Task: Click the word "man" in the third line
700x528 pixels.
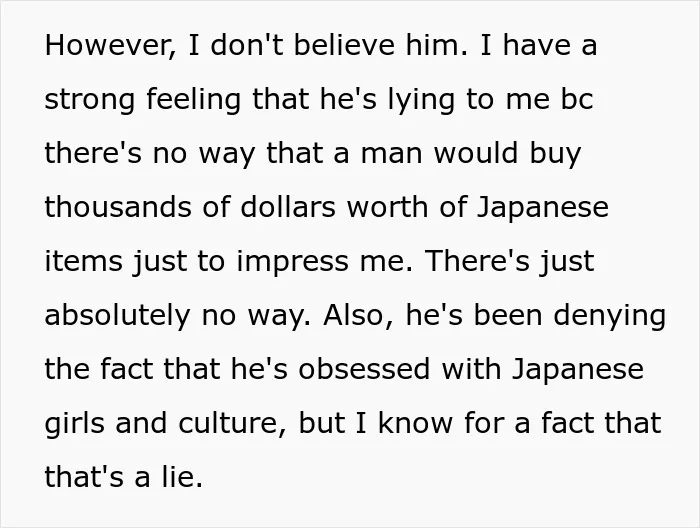Action: 391,154
